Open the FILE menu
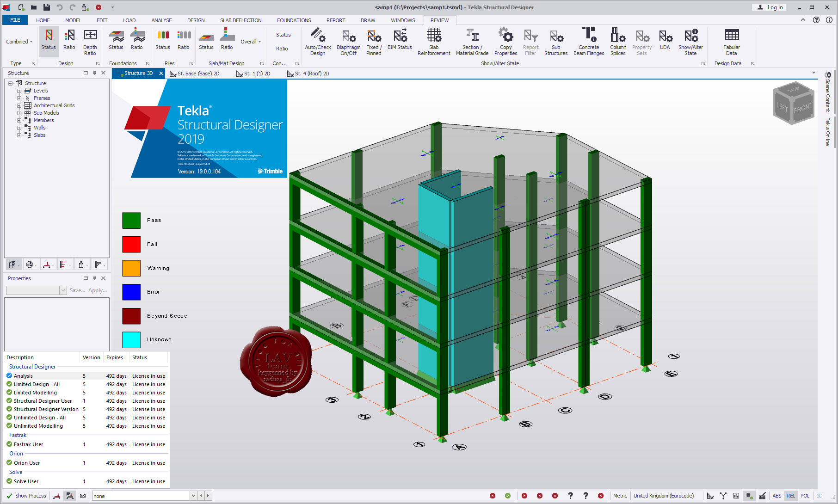 pyautogui.click(x=15, y=20)
